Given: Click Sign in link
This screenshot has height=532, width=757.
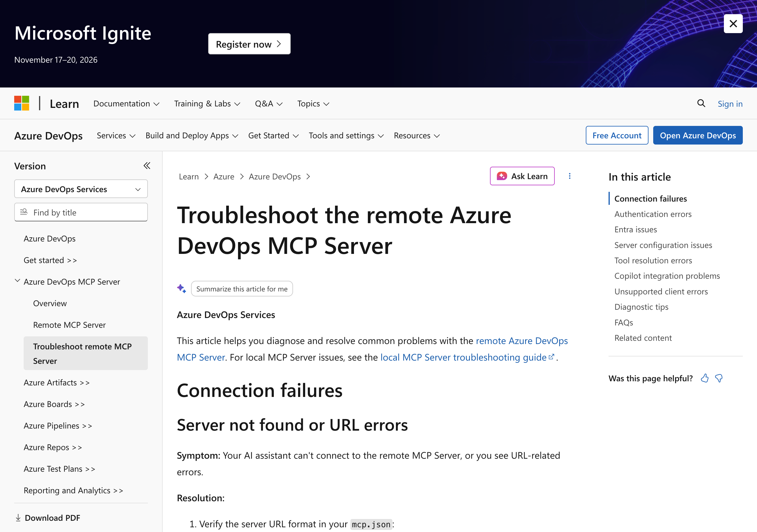Looking at the screenshot, I should click(x=730, y=104).
